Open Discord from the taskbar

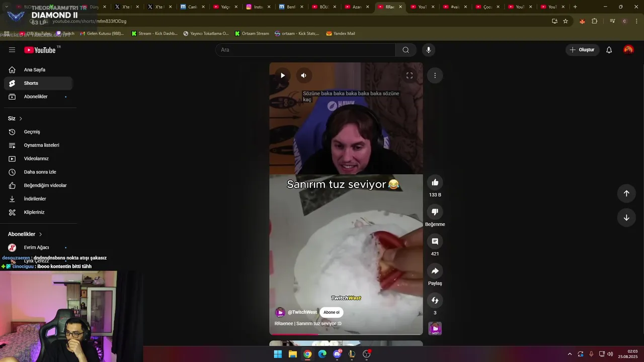pos(337,354)
